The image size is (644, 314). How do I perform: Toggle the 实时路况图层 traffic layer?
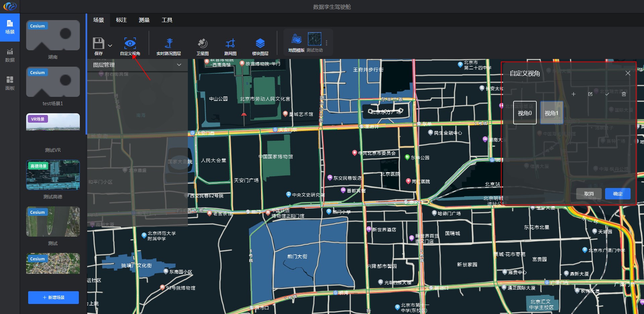169,43
